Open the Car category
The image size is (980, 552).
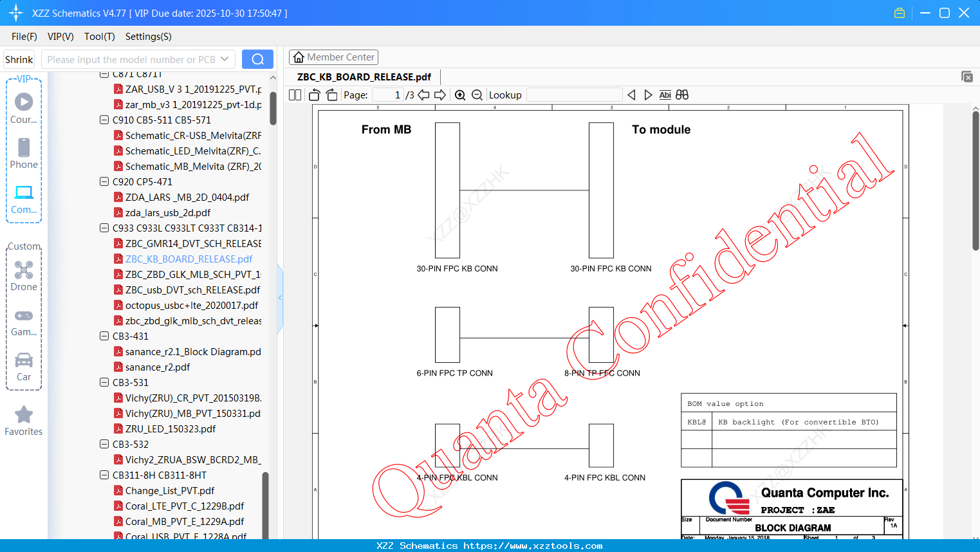[24, 366]
